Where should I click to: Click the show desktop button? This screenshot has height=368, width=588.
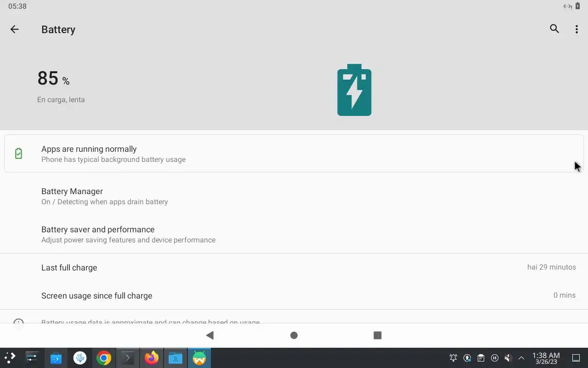576,358
